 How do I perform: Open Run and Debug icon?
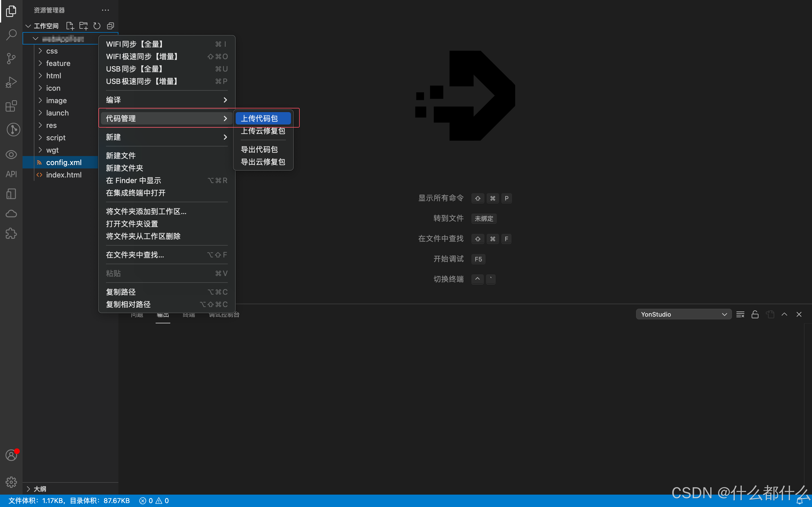[11, 82]
